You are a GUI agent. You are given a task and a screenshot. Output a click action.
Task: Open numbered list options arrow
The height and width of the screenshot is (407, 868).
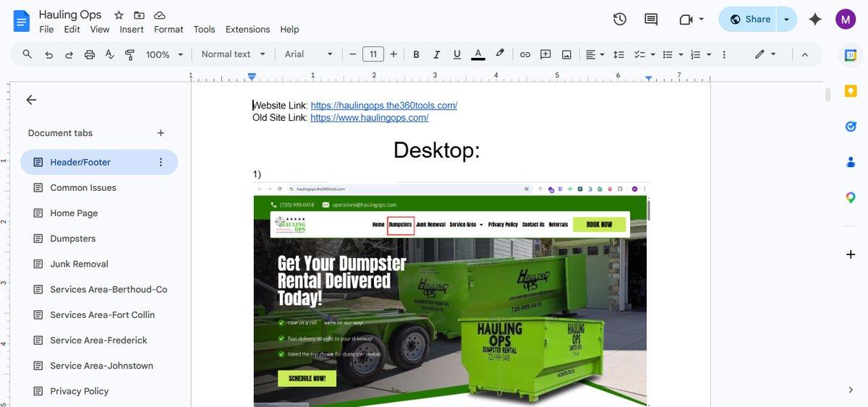point(709,54)
